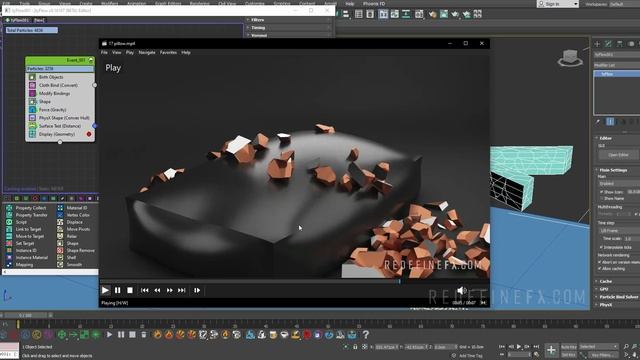Click the Phoenix toolbar simulation stop button
640x360 pixels.
point(132,335)
